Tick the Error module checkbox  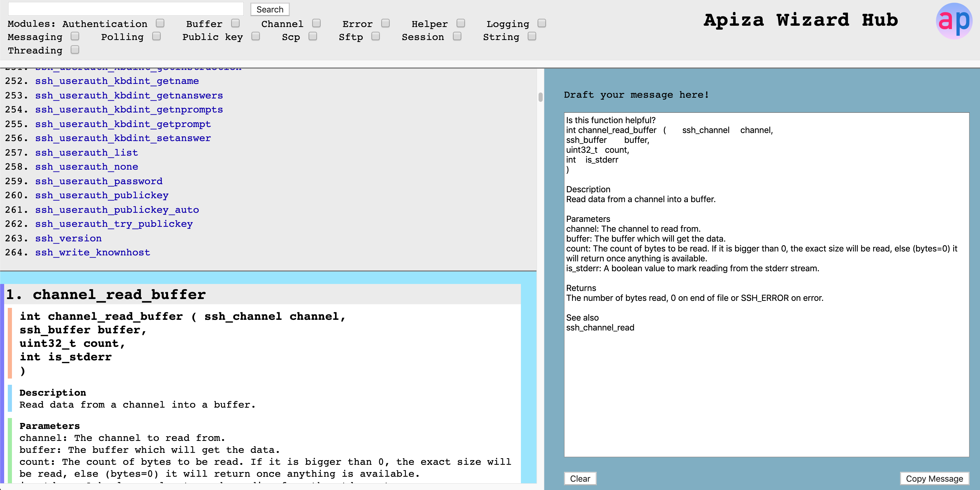click(385, 23)
